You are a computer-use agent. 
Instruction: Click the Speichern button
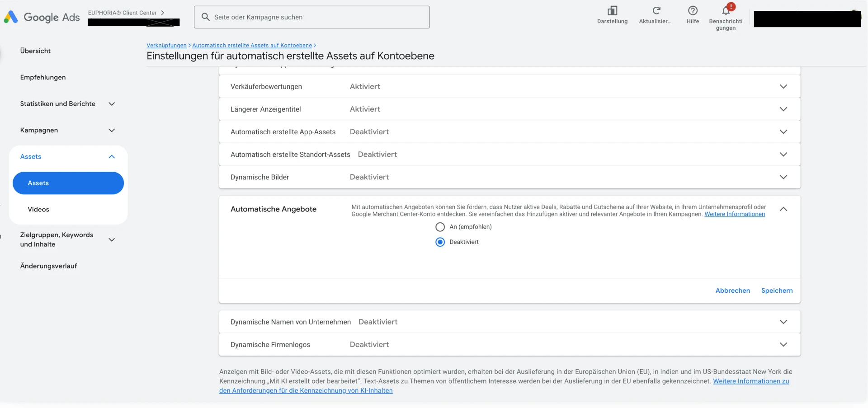777,291
